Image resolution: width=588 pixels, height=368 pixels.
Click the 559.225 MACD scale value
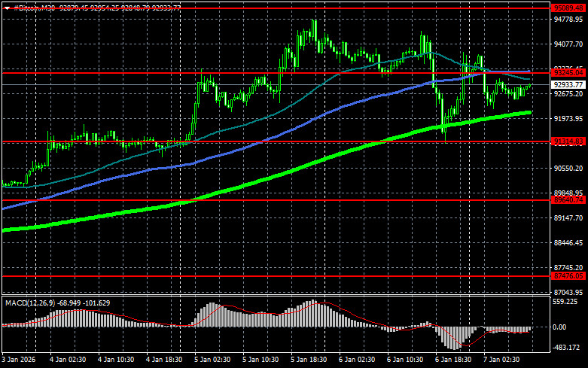565,302
